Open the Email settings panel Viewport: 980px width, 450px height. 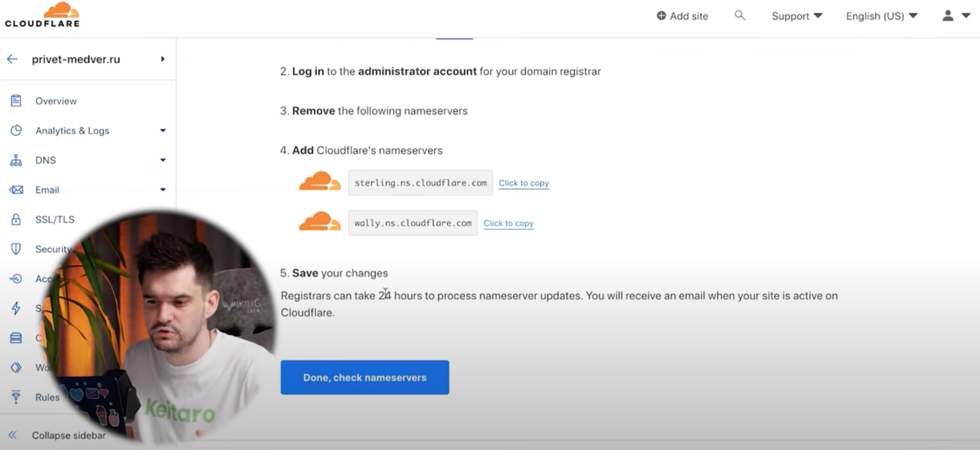47,189
